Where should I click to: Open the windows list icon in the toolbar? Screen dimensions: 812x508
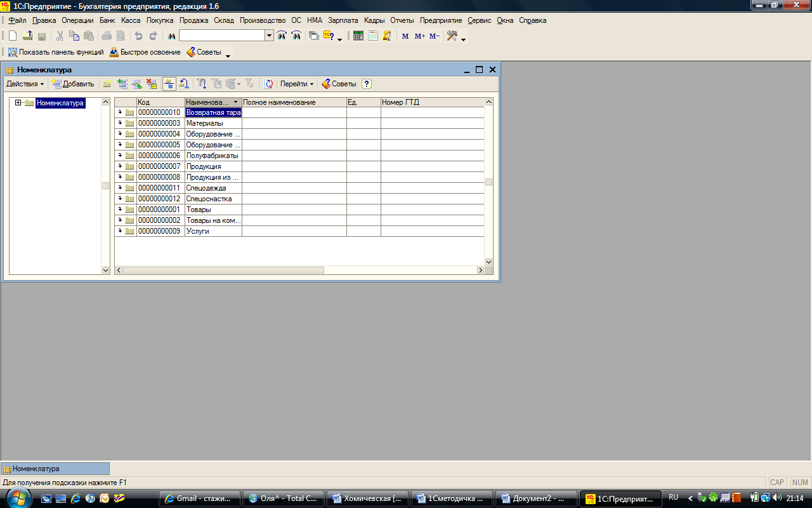[x=314, y=36]
